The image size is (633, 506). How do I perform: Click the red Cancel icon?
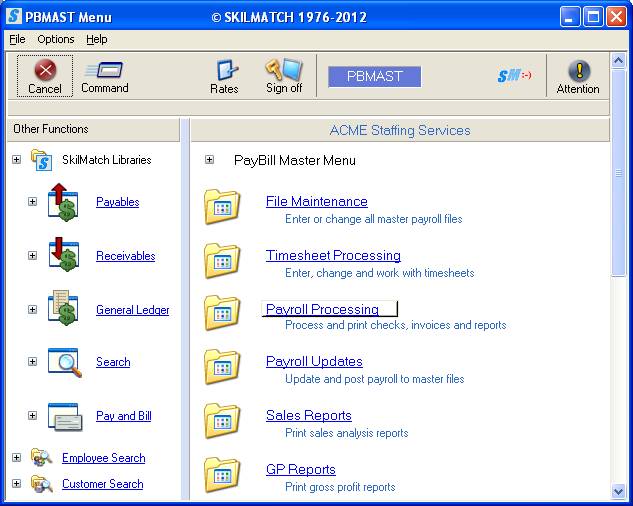click(45, 69)
